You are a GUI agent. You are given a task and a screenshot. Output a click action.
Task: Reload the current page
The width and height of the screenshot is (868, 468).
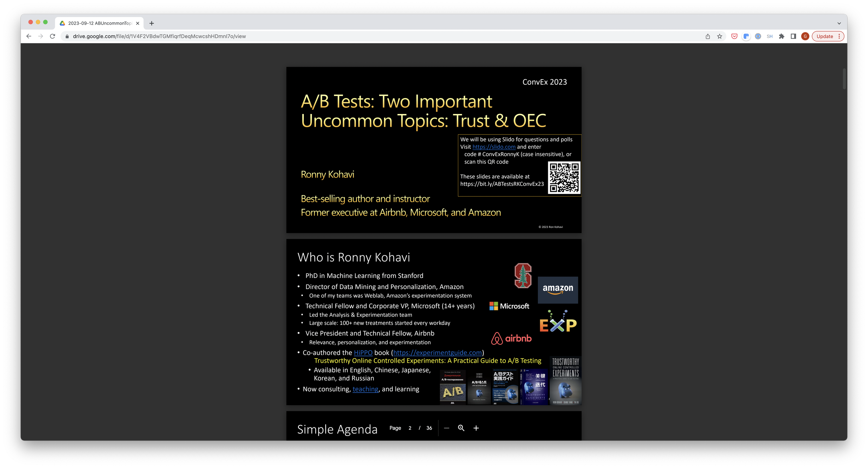click(52, 36)
